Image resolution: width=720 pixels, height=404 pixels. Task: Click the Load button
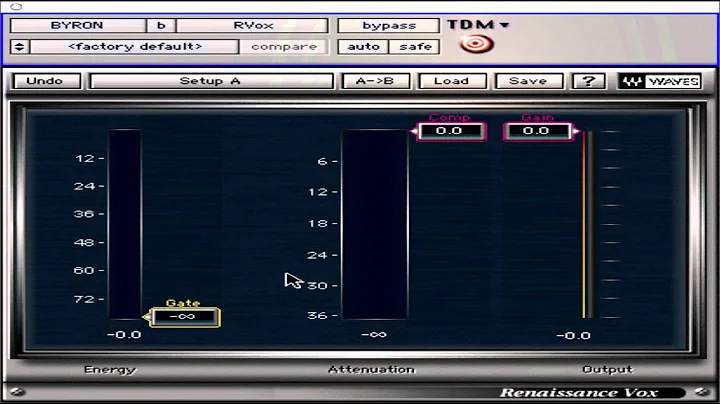point(452,81)
